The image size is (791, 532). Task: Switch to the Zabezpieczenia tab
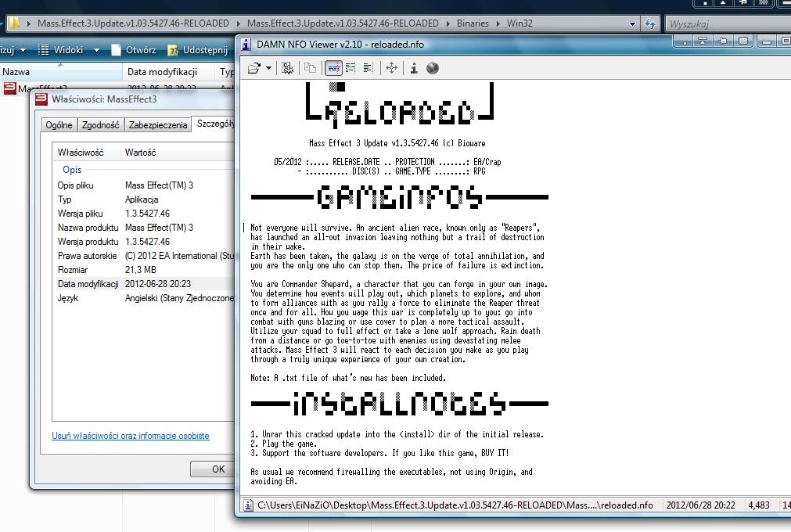pos(158,125)
